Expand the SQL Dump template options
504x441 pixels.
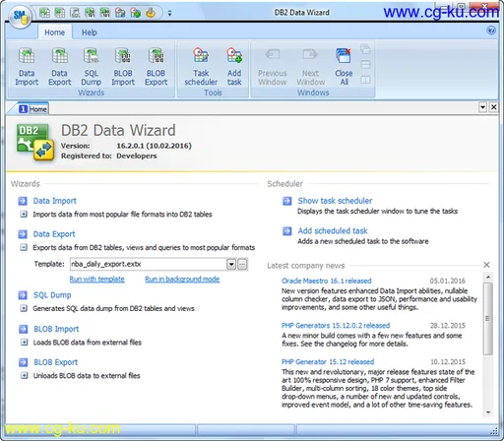coord(24,308)
